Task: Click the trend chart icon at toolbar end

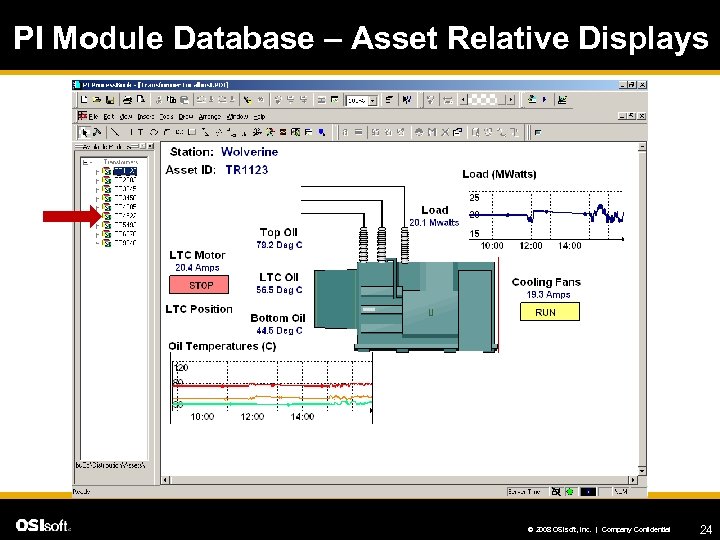Action: (562, 99)
